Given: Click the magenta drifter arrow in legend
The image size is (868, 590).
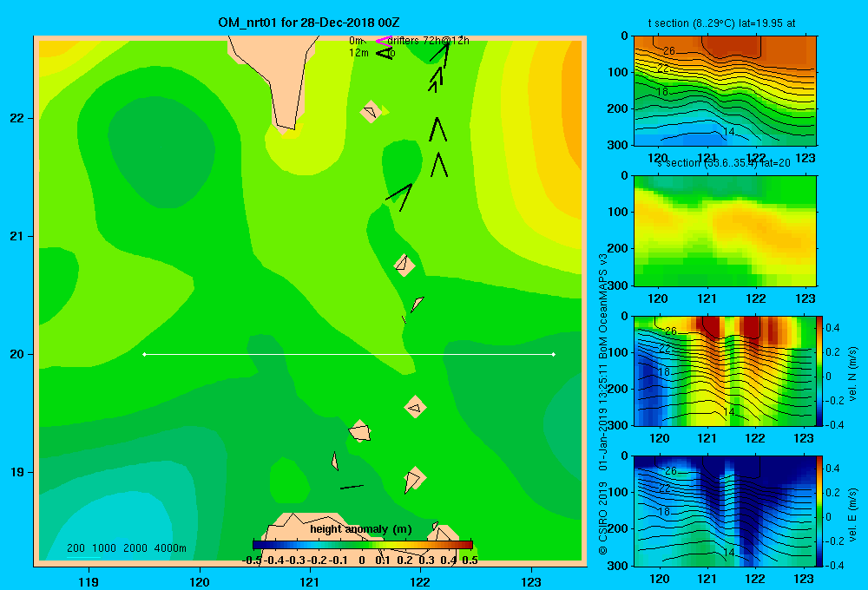Looking at the screenshot, I should click(x=384, y=41).
